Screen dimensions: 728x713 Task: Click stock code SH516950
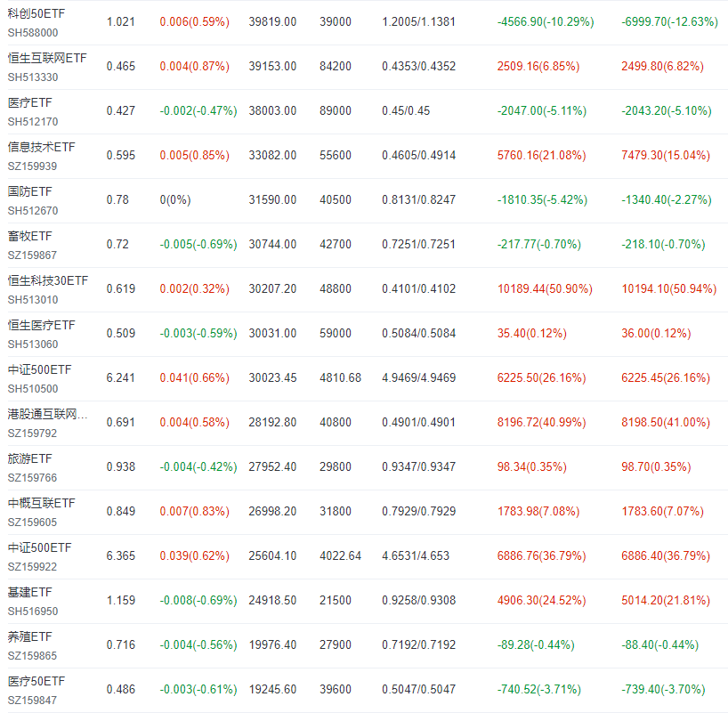(33, 612)
